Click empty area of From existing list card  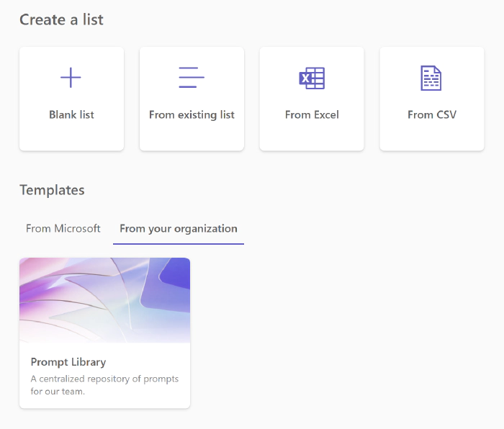(192, 137)
